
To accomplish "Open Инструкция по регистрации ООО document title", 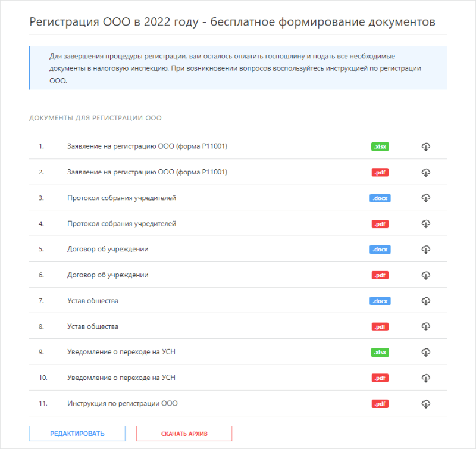I will [x=123, y=403].
